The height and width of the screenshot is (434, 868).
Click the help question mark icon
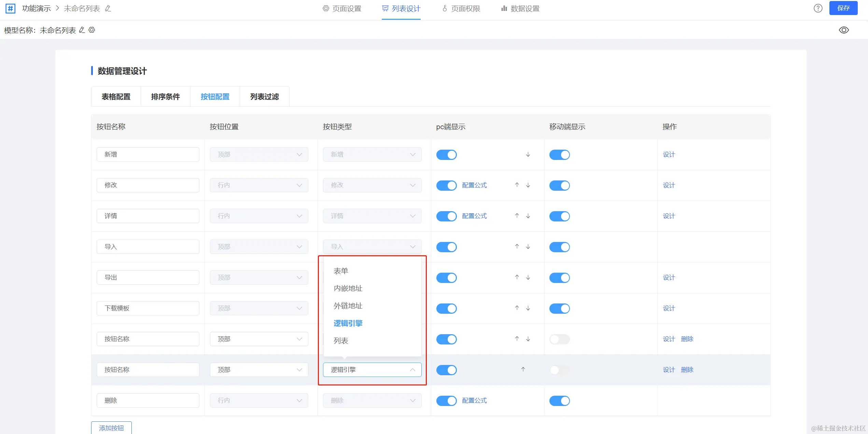coord(818,9)
